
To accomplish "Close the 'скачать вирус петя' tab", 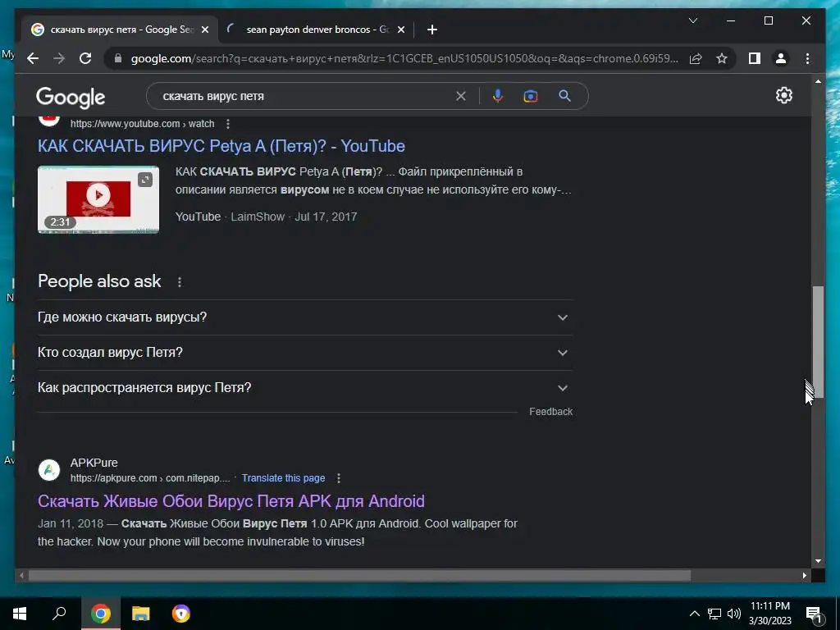I will (204, 30).
